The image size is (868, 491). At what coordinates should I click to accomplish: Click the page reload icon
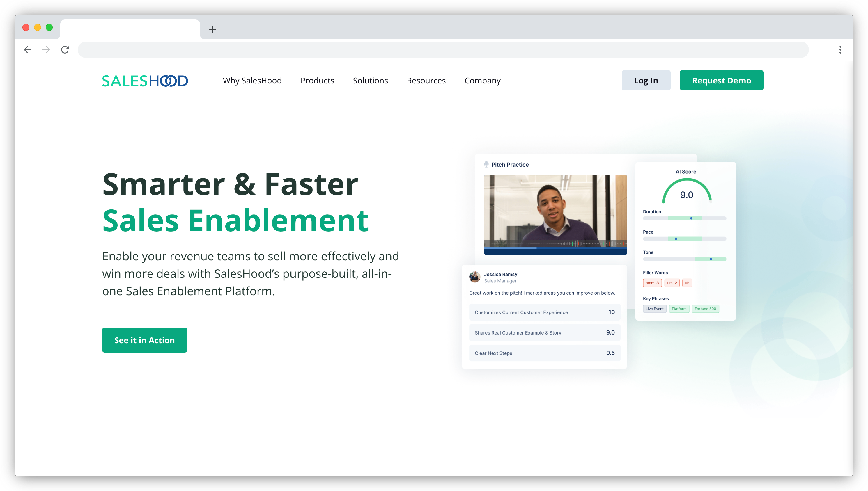(x=65, y=49)
